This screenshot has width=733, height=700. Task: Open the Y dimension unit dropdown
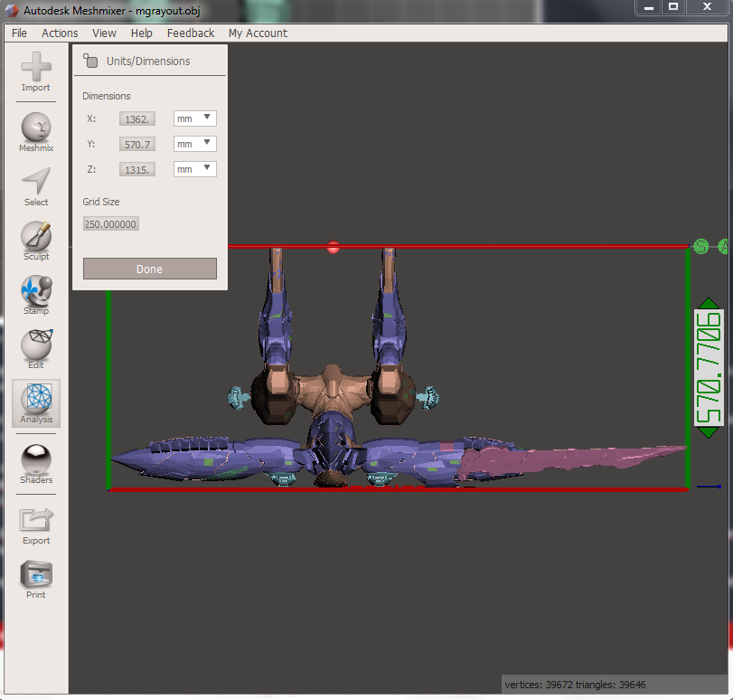tap(195, 144)
